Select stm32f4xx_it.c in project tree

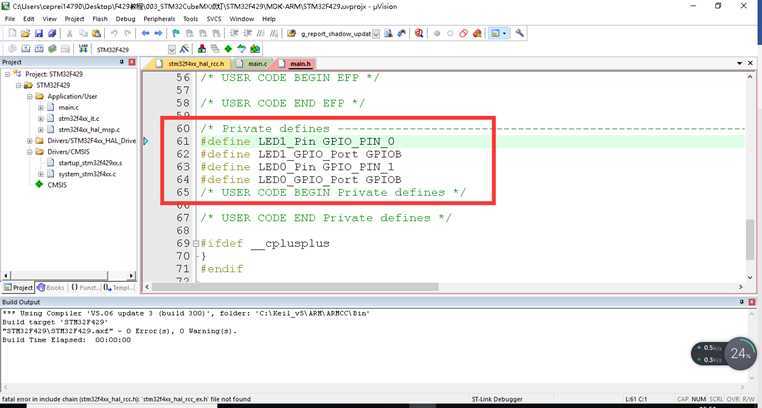click(79, 119)
